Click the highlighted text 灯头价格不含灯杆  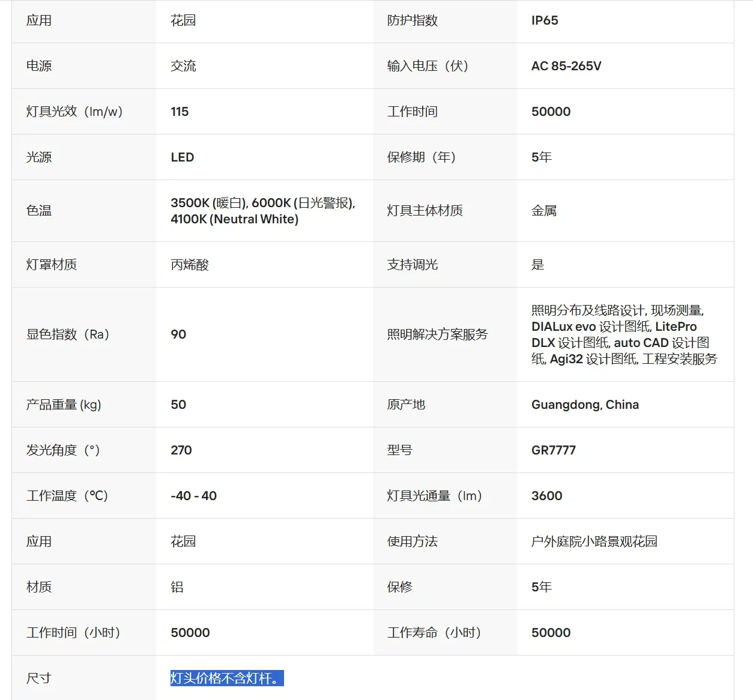(x=227, y=678)
